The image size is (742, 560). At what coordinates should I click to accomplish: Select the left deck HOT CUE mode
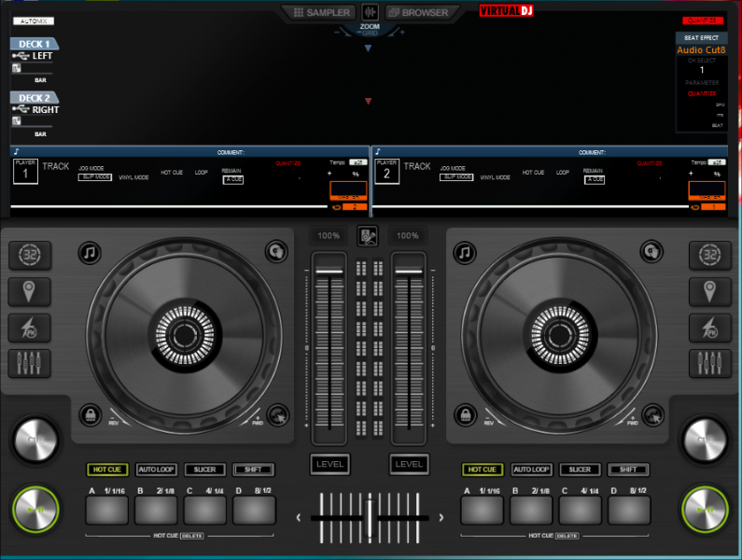tap(107, 469)
